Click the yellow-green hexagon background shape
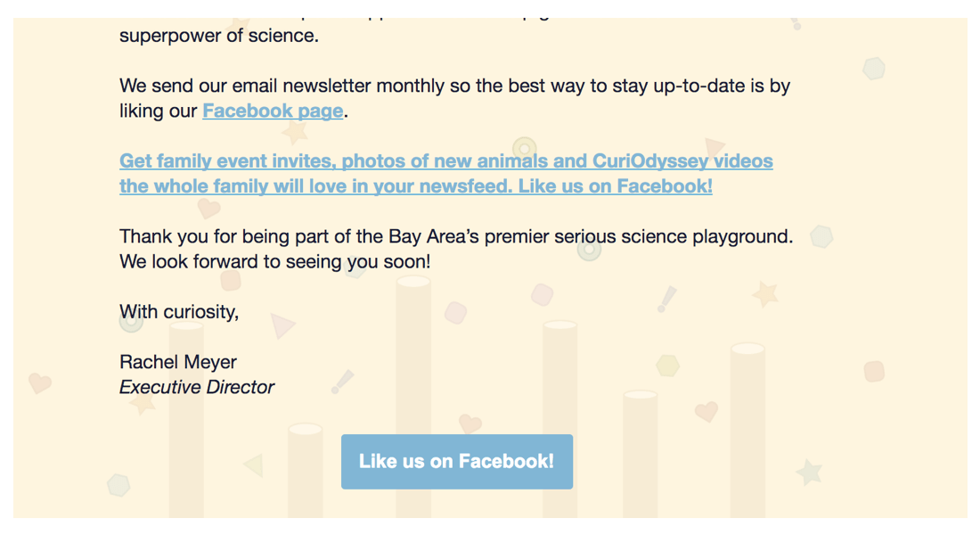 (668, 365)
